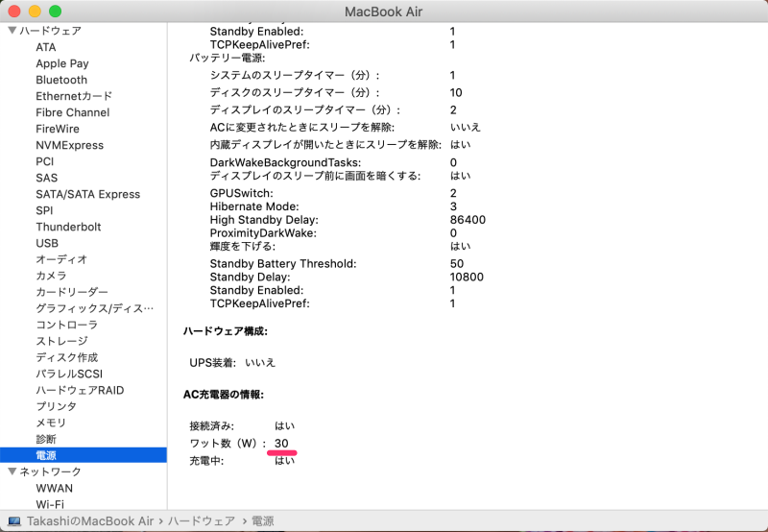Viewport: 768px width, 532px height.
Task: Click ハードウェア in the path bar
Action: 202,520
